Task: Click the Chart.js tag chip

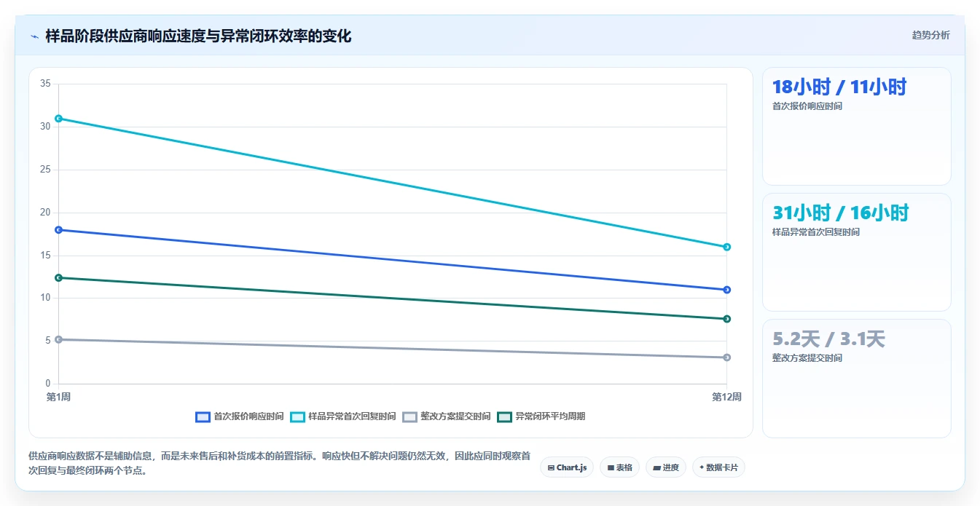Action: (566, 467)
